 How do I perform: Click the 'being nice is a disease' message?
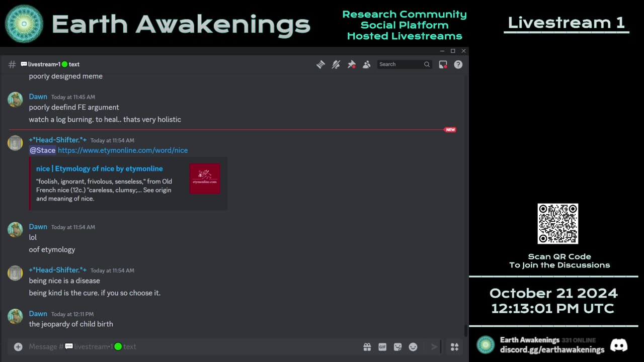(x=64, y=281)
